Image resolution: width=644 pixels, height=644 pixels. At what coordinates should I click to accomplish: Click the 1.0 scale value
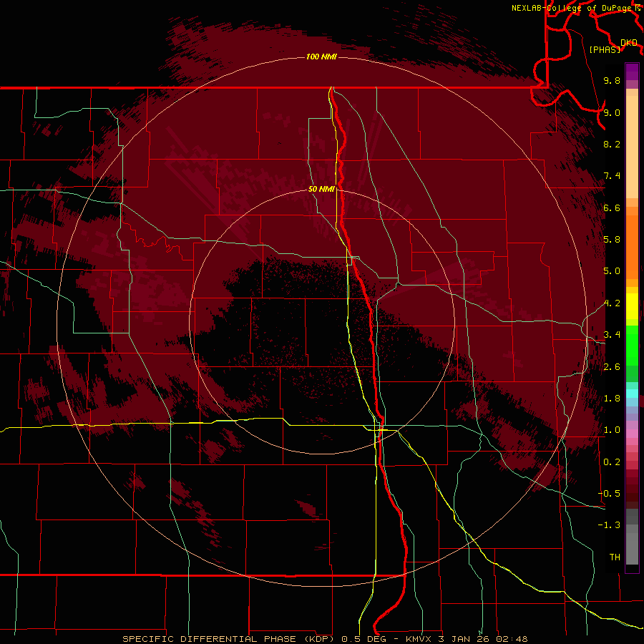pyautogui.click(x=612, y=430)
